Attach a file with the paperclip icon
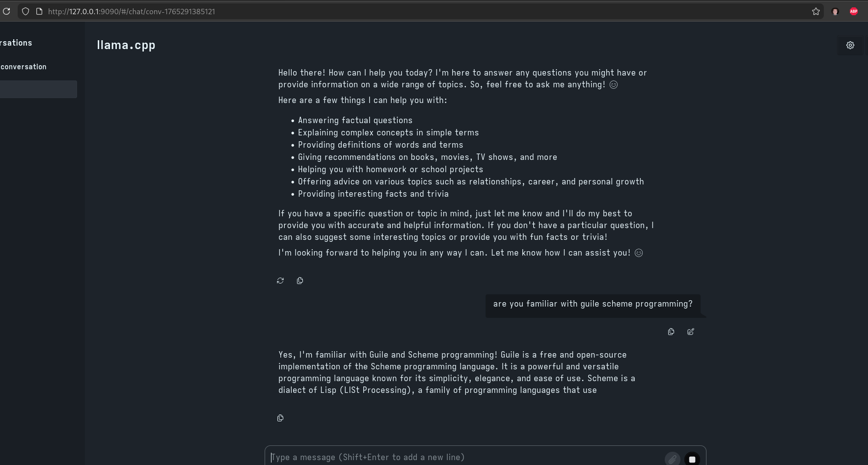The image size is (868, 465). pyautogui.click(x=672, y=459)
